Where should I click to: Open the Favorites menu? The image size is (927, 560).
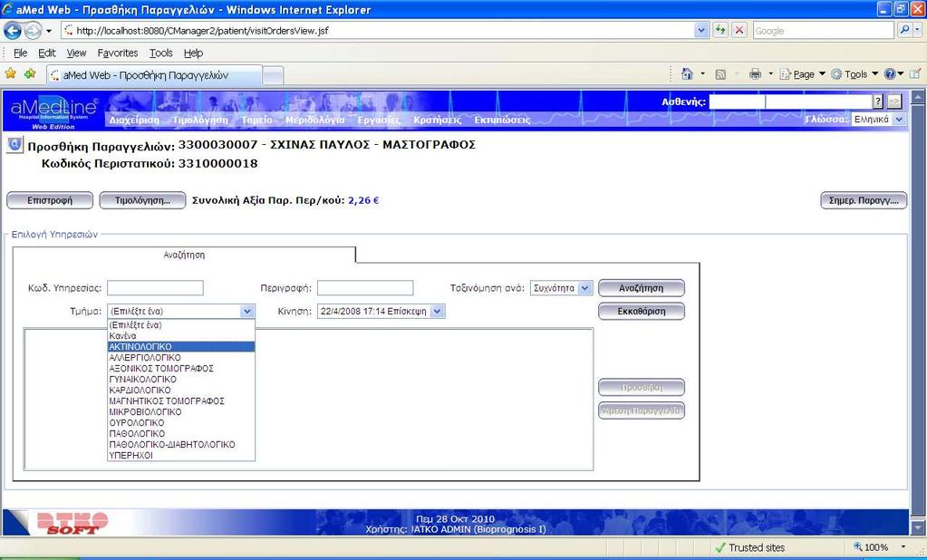[x=118, y=53]
